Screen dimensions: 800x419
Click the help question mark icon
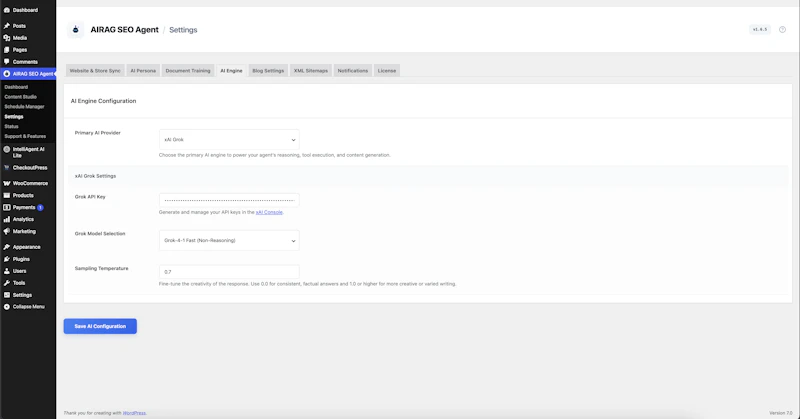click(x=782, y=30)
